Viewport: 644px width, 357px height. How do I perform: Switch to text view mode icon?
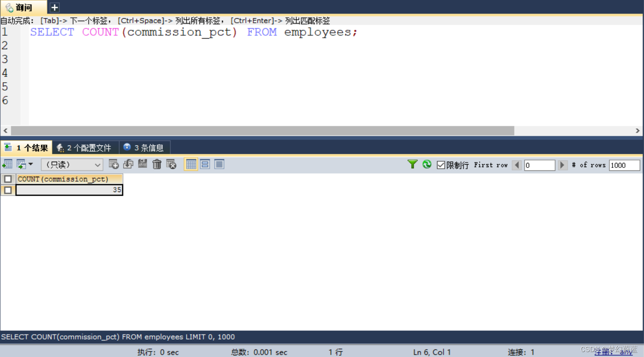click(219, 164)
